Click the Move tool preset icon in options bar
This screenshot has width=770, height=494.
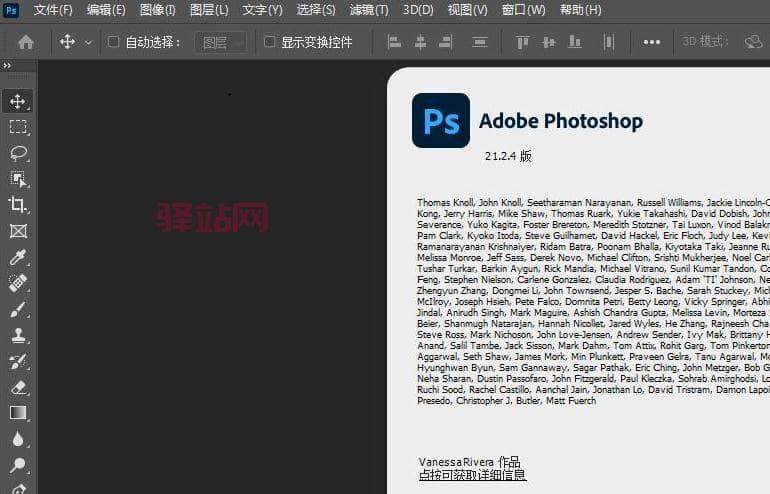[x=67, y=42]
